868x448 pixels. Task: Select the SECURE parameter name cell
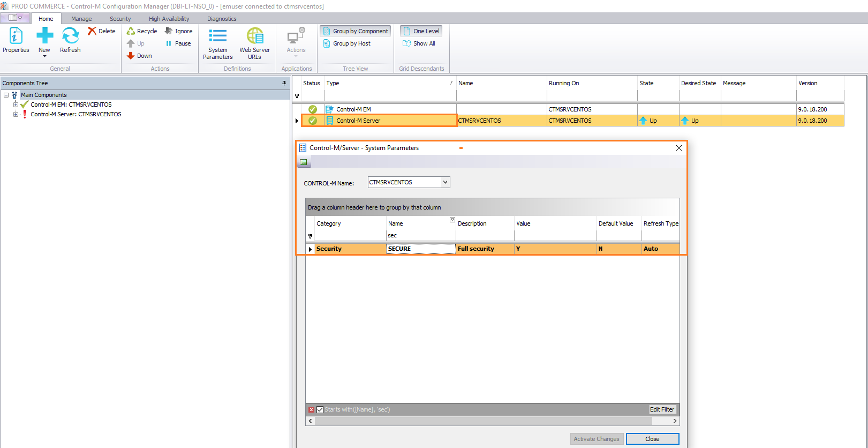point(421,249)
